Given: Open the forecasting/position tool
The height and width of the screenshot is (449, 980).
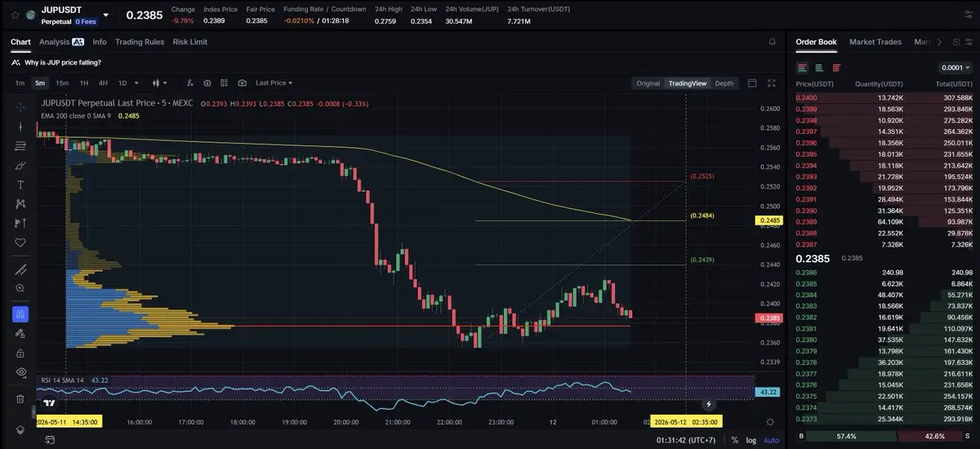Looking at the screenshot, I should click(x=20, y=223).
